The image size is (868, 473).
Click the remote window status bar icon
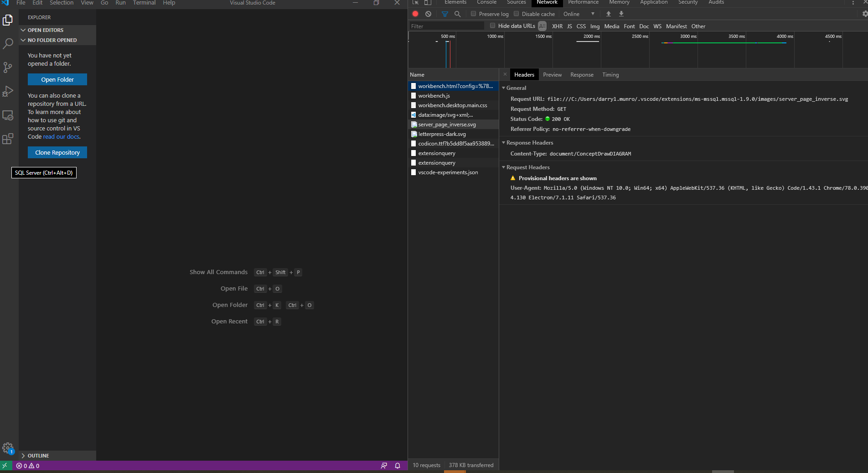click(5, 466)
